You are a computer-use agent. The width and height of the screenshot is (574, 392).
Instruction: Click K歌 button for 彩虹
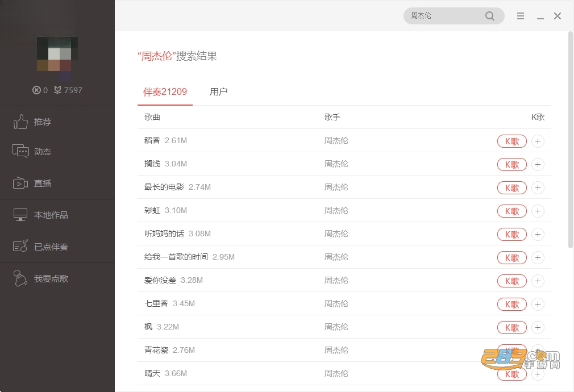point(511,211)
